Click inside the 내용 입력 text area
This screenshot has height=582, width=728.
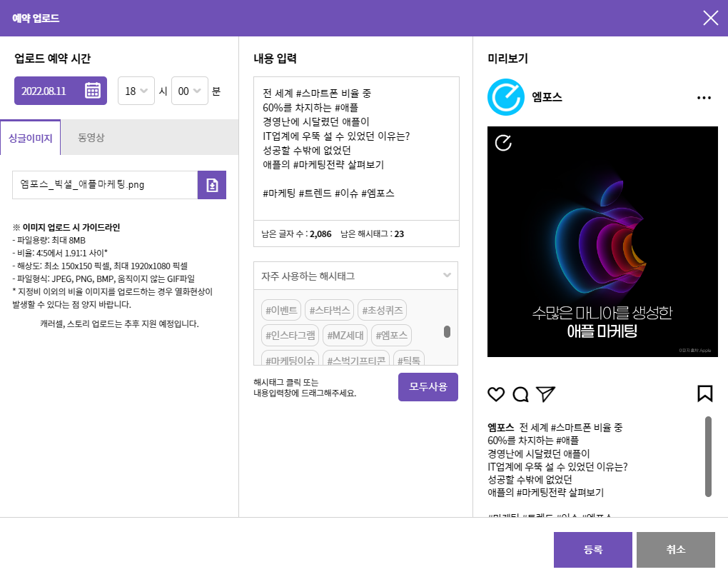point(356,149)
